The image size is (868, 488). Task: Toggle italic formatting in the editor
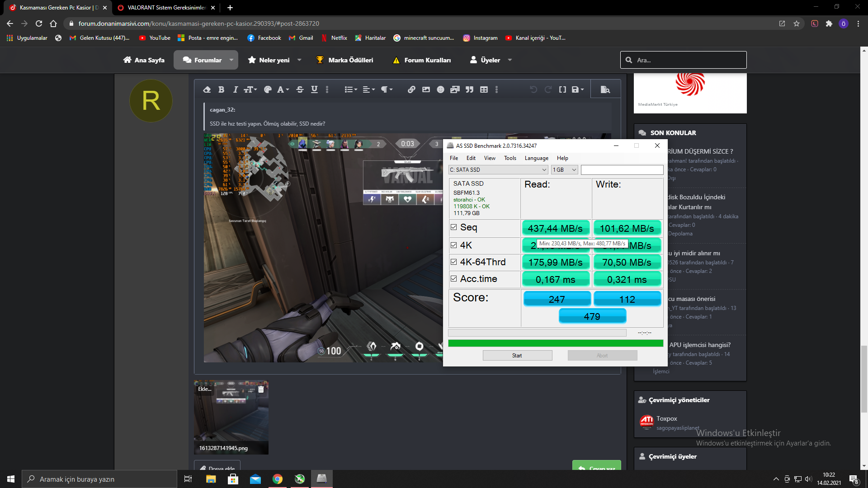[x=235, y=89]
